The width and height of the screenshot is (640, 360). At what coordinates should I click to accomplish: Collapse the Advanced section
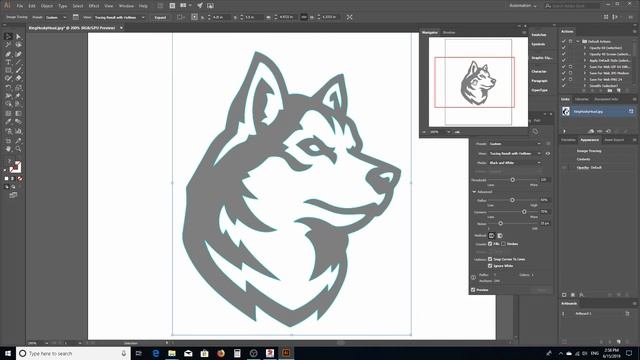coord(475,191)
